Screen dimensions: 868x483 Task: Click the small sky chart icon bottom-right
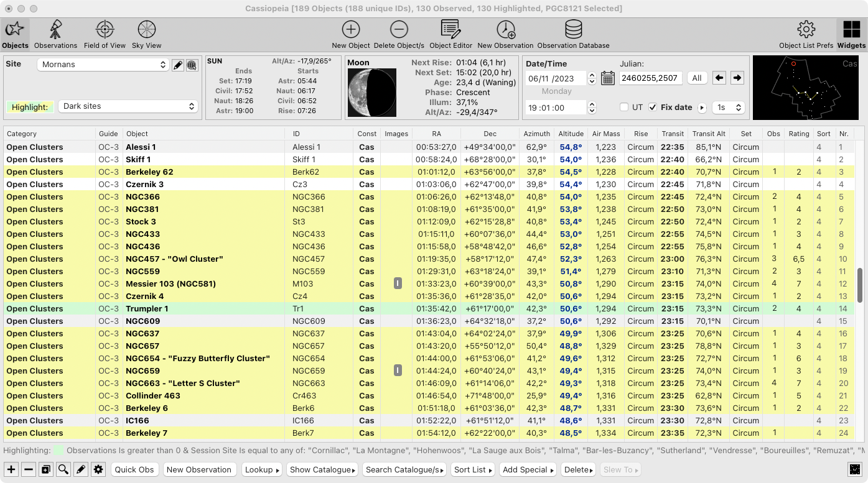(856, 469)
